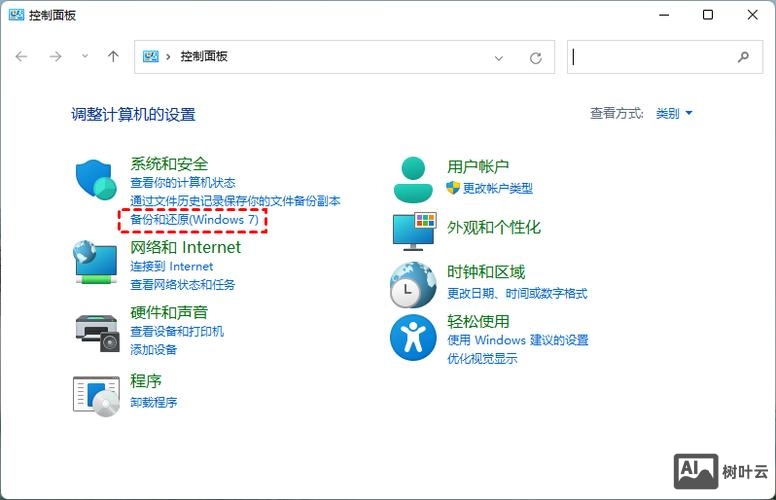
Task: Click the Hardware and Sound printer icon
Action: coord(97,333)
